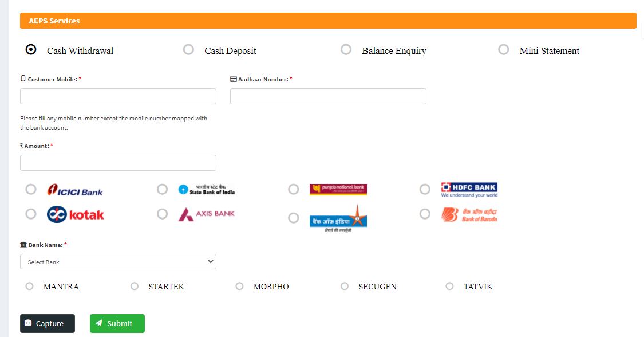Choose the Balance Enquiry service option
Screen dimensions: 644x337
(346, 50)
